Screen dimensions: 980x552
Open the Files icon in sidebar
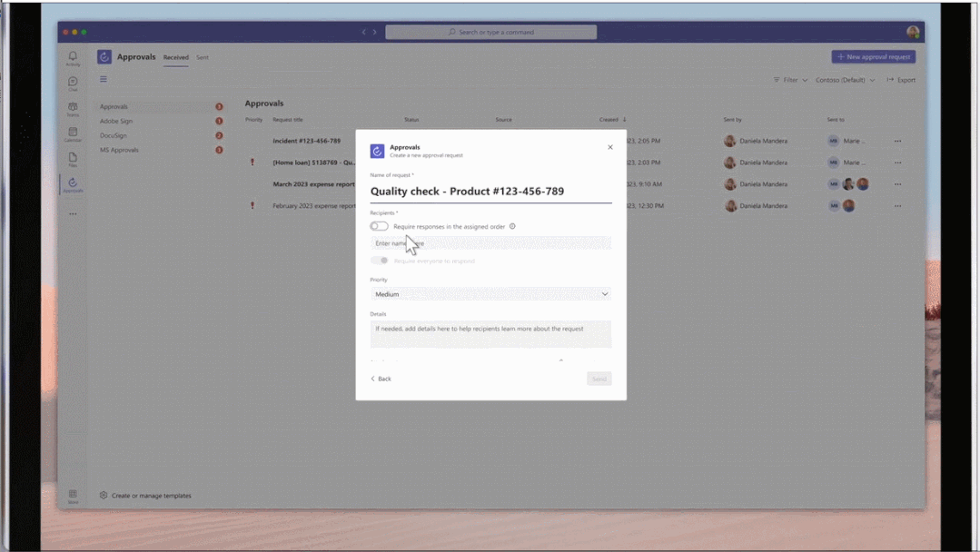click(x=73, y=159)
